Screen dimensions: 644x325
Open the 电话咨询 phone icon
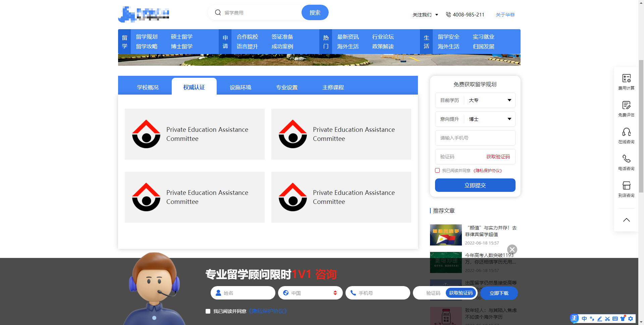pos(626,159)
